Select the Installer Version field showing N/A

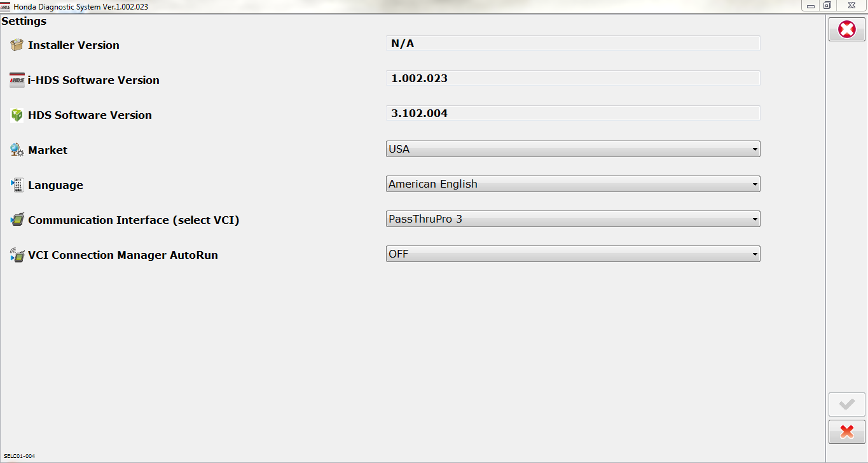pyautogui.click(x=572, y=43)
